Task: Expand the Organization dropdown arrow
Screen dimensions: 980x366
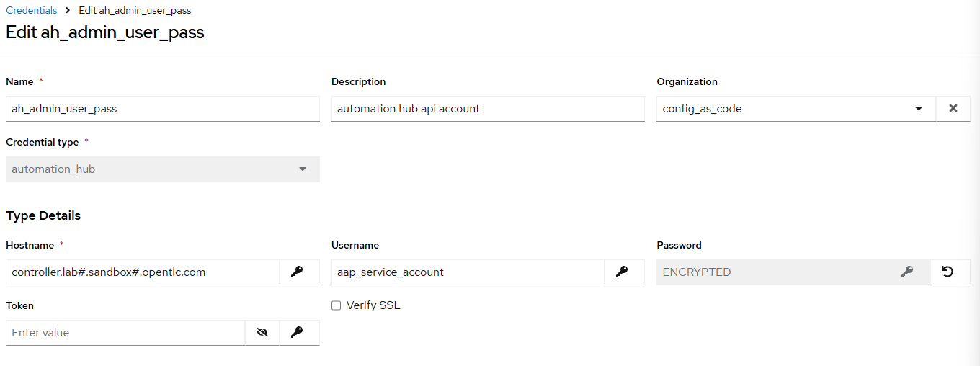Action: pyautogui.click(x=919, y=109)
